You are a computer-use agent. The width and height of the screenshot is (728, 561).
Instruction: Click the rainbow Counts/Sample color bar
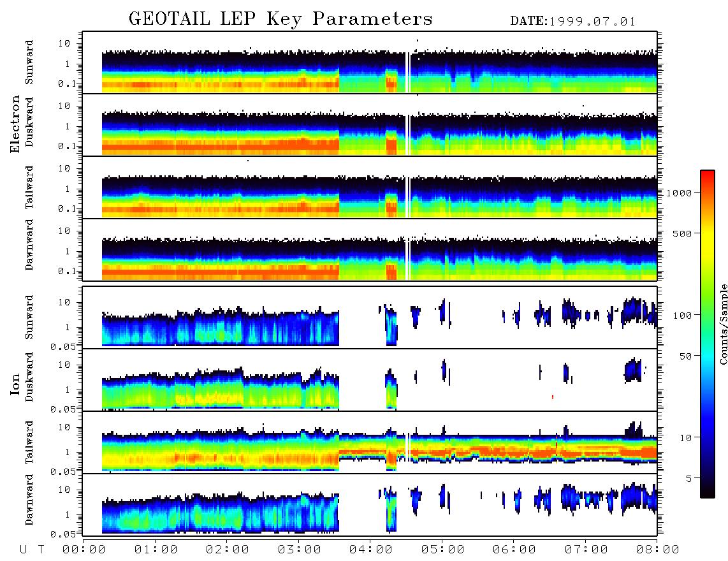point(708,334)
